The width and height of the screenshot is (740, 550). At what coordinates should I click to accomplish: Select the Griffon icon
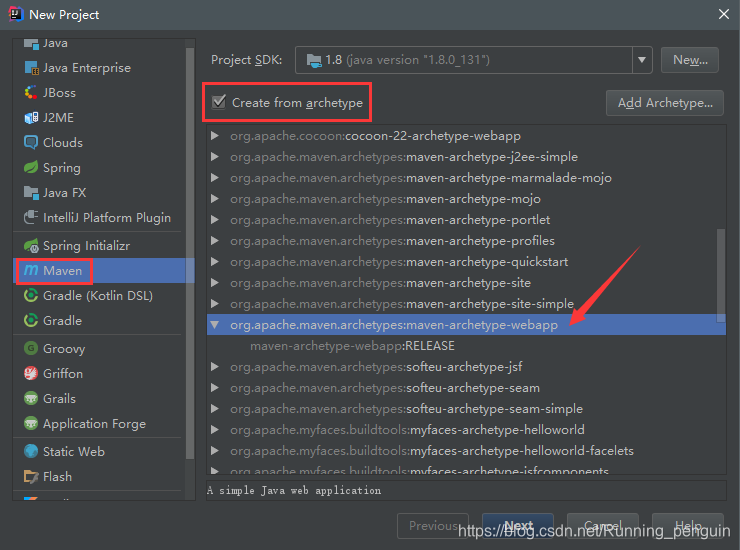click(31, 373)
